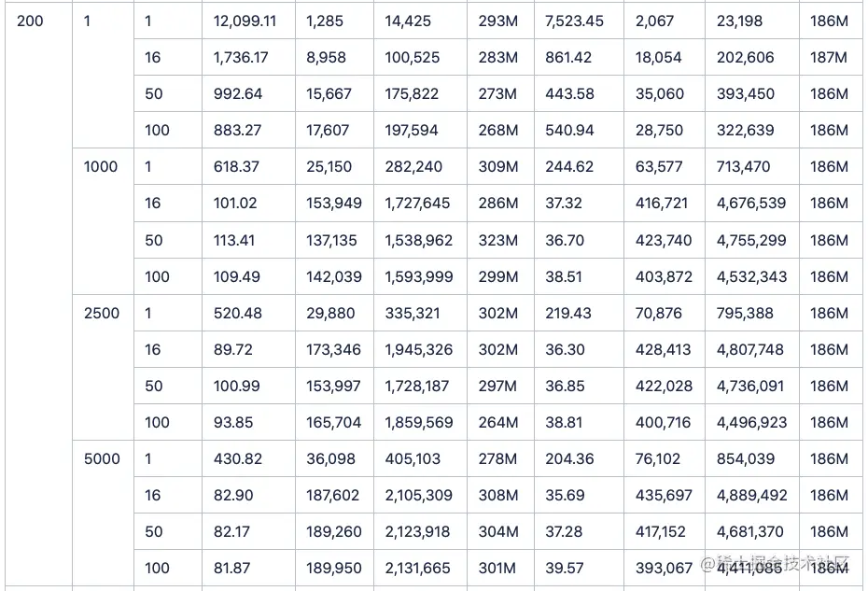
Task: Select cell with 153,949
Action: coord(333,204)
